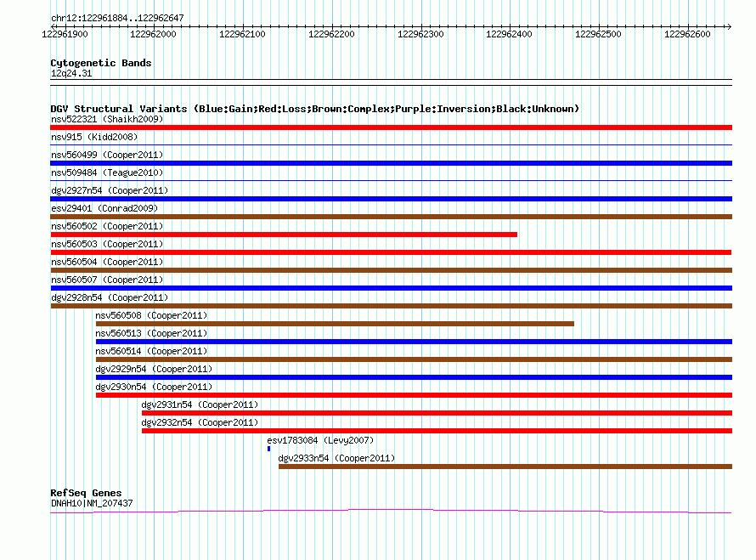Click the 122962600 ruler tick label
The image size is (756, 560).
[687, 34]
